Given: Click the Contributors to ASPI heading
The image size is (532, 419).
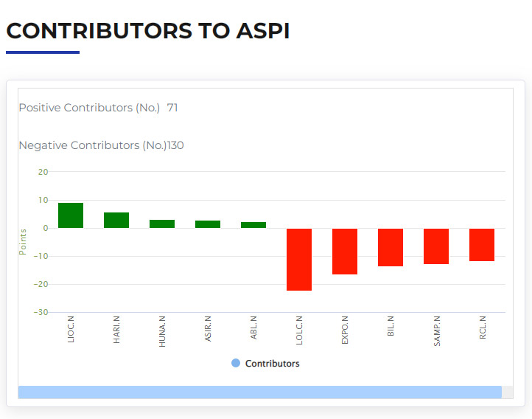Looking at the screenshot, I should pos(148,31).
